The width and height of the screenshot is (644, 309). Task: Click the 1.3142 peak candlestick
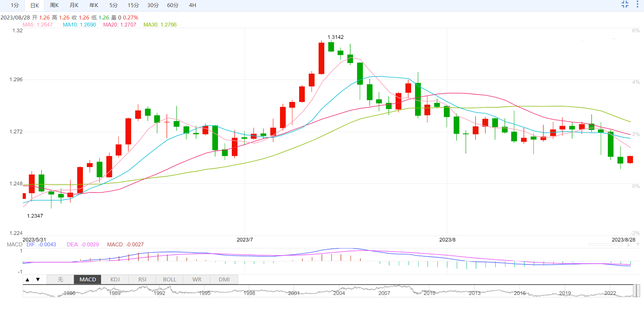coord(321,58)
